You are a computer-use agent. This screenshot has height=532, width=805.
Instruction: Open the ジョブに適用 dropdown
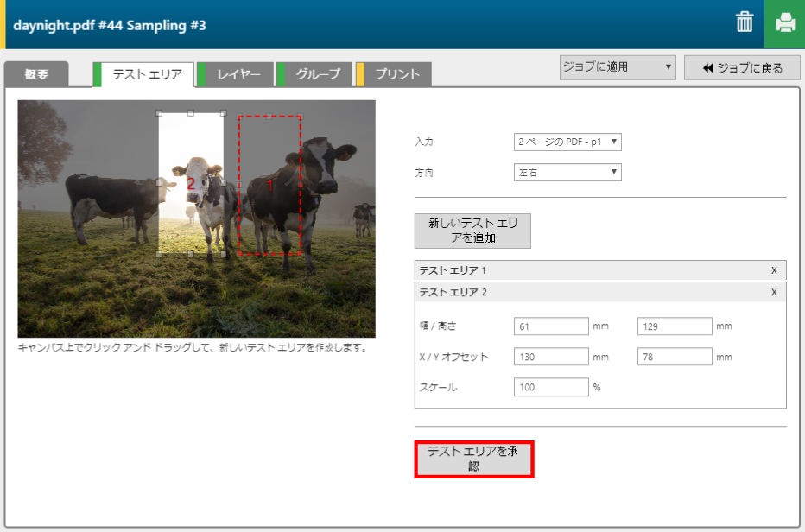(617, 67)
